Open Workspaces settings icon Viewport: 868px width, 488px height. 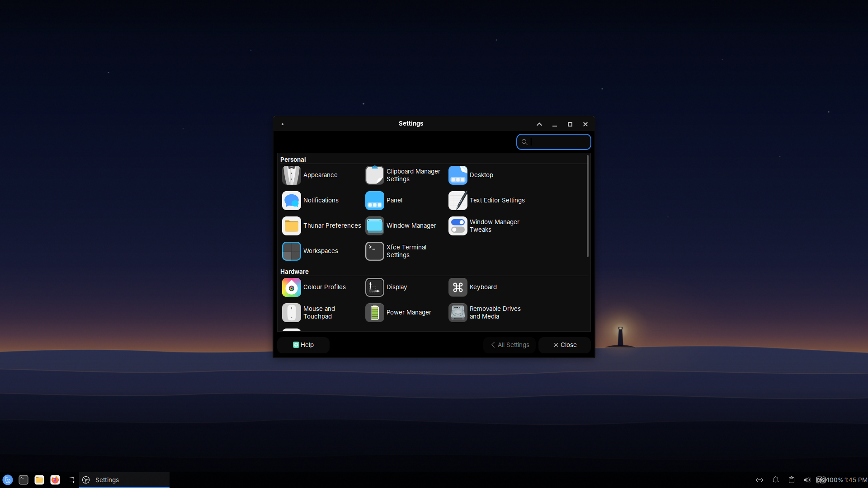pos(291,251)
